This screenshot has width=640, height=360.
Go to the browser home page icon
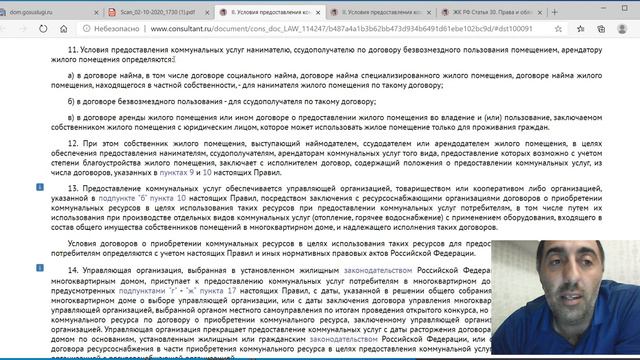(x=64, y=29)
